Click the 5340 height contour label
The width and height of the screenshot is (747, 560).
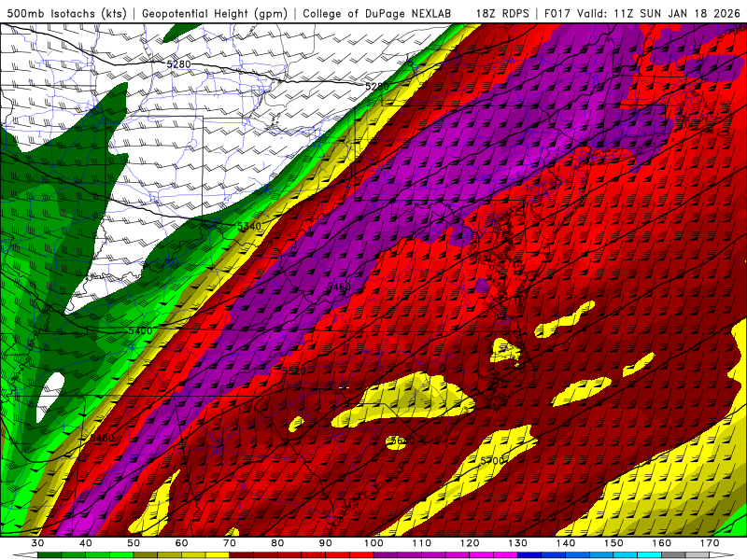click(249, 226)
